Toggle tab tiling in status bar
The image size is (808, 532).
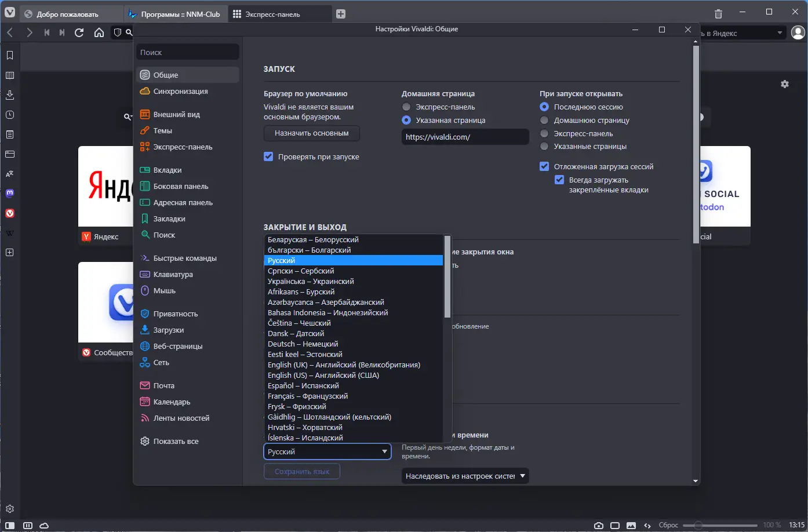(x=28, y=526)
